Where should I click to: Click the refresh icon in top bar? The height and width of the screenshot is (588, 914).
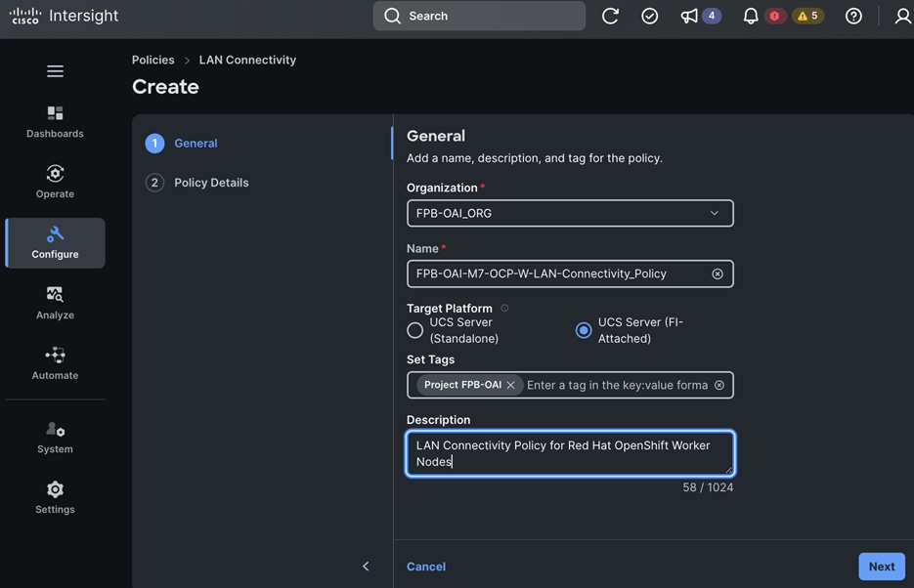pos(610,16)
